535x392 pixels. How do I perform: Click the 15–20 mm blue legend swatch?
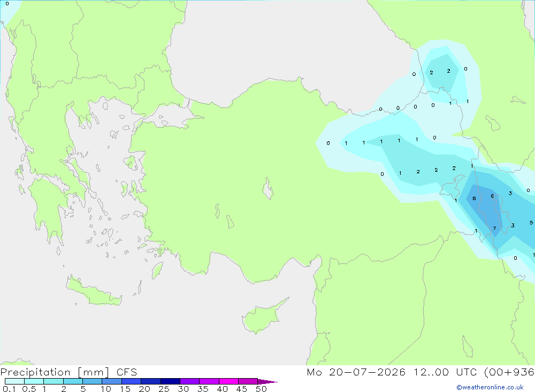point(131,381)
